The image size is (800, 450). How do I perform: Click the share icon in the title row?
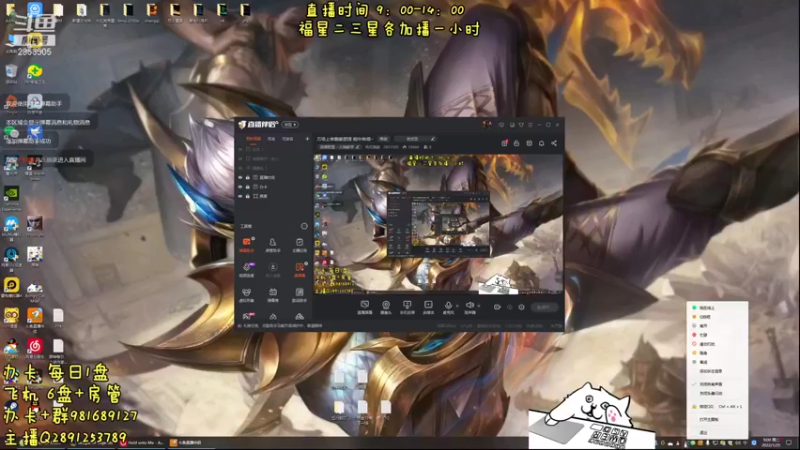(x=554, y=143)
